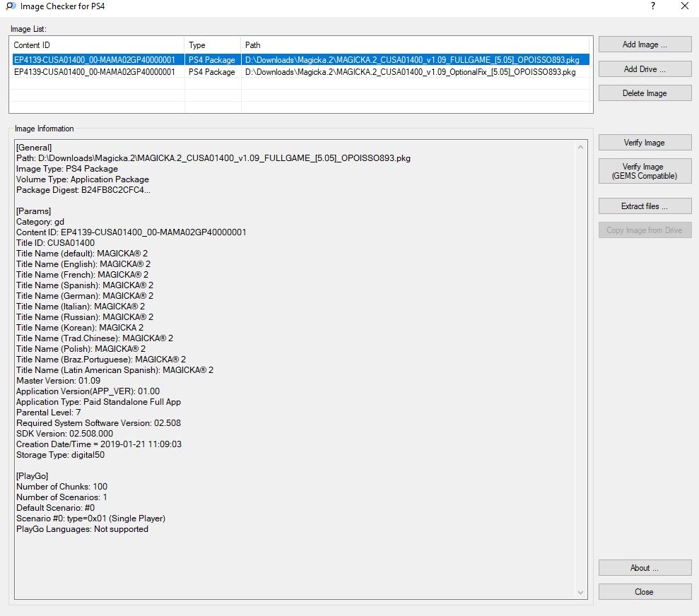
Task: Click the Add Image button
Action: (645, 45)
